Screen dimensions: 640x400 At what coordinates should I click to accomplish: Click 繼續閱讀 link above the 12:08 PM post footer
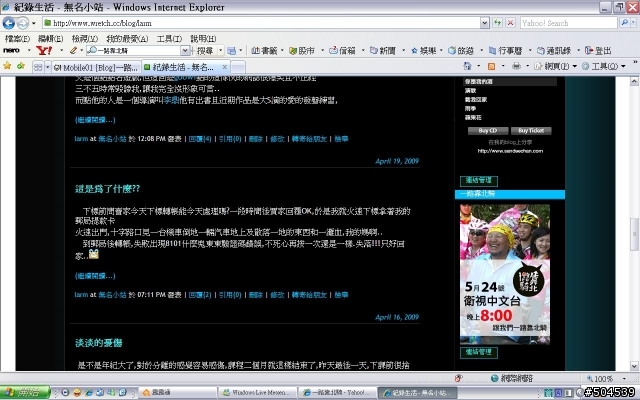click(x=95, y=120)
